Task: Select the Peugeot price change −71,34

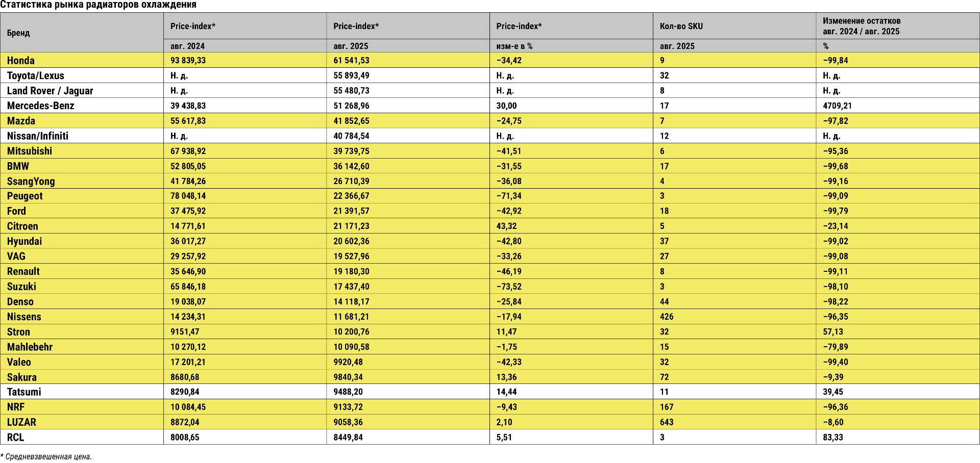Action: click(x=509, y=196)
